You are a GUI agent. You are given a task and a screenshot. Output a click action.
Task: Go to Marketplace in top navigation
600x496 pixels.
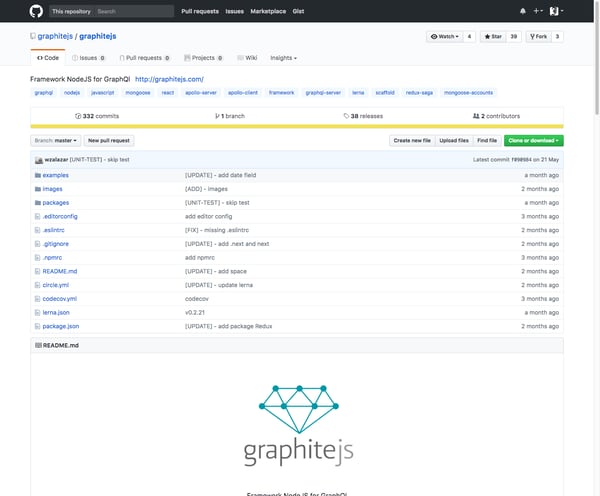268,11
